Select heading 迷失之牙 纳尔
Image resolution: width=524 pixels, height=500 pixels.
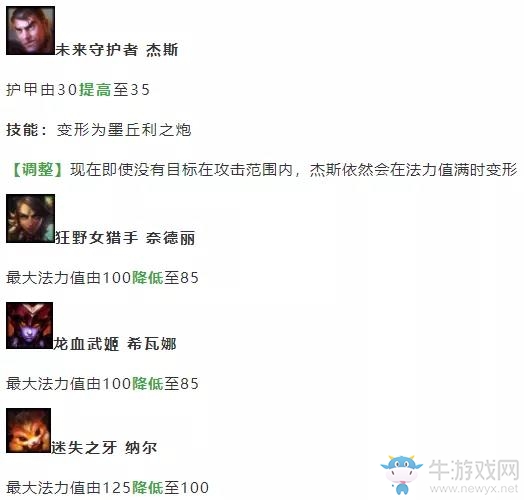tap(104, 448)
